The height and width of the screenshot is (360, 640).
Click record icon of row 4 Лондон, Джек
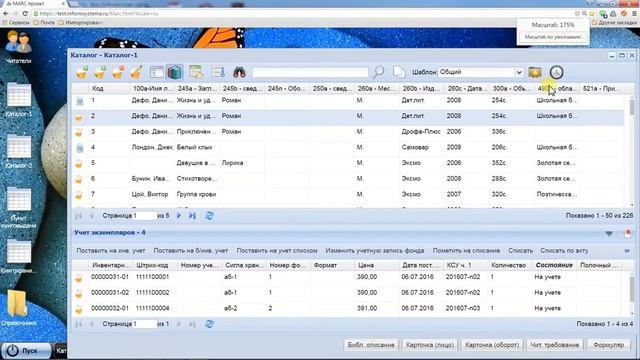79,148
